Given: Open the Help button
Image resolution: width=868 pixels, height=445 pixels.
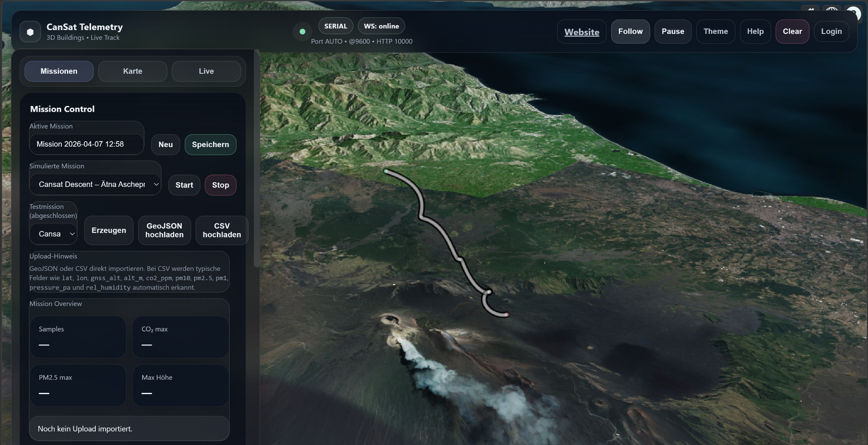Looking at the screenshot, I should coord(755,31).
